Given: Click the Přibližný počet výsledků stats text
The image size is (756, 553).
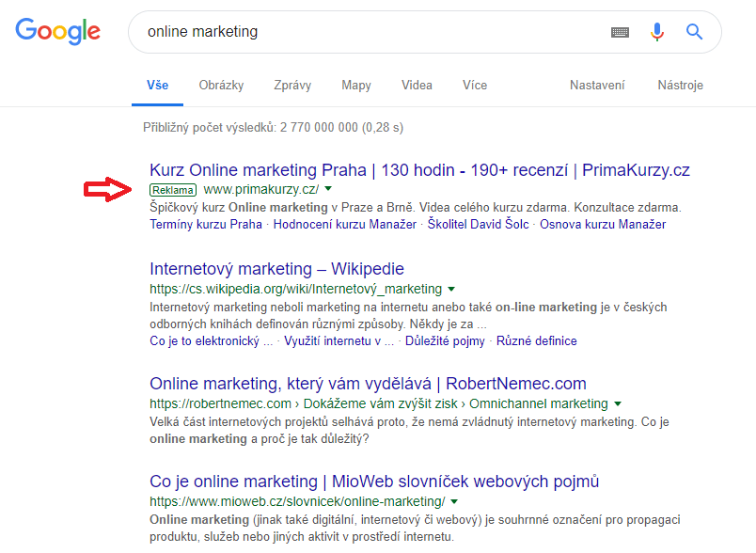Looking at the screenshot, I should (273, 128).
